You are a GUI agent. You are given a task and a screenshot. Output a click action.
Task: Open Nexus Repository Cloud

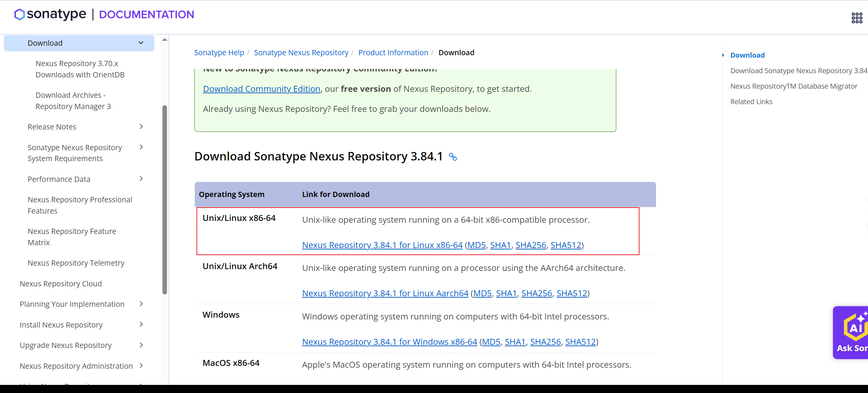[x=61, y=284]
